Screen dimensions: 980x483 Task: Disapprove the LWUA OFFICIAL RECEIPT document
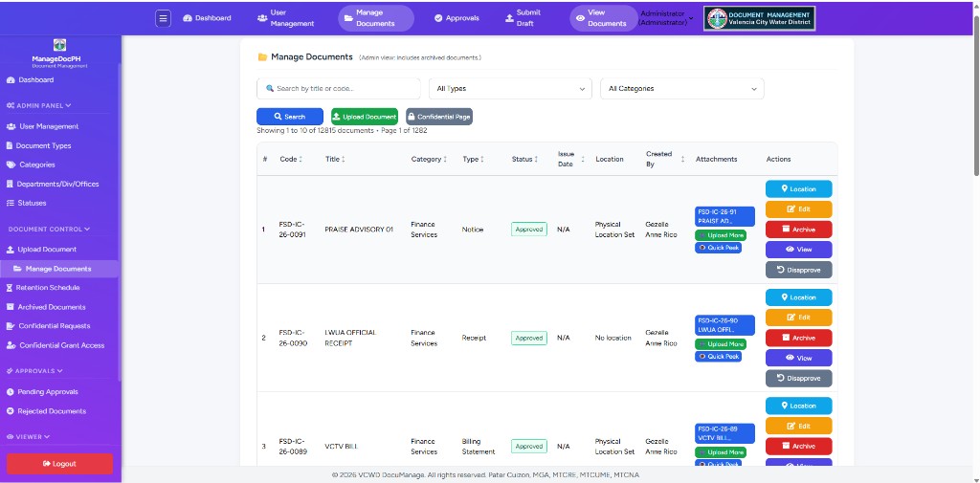click(799, 378)
